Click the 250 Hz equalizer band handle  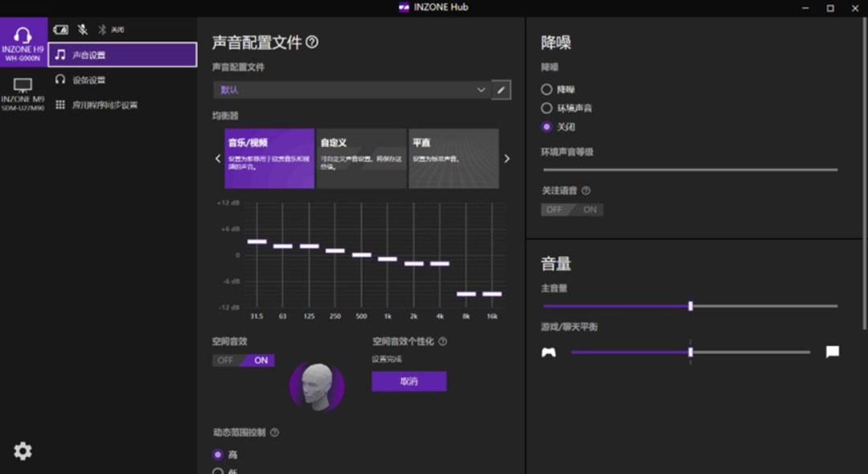coord(335,251)
